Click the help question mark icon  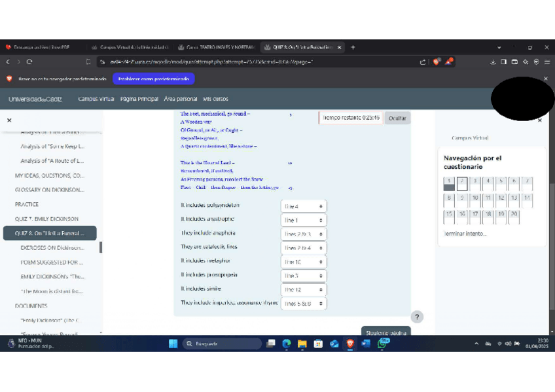click(417, 317)
